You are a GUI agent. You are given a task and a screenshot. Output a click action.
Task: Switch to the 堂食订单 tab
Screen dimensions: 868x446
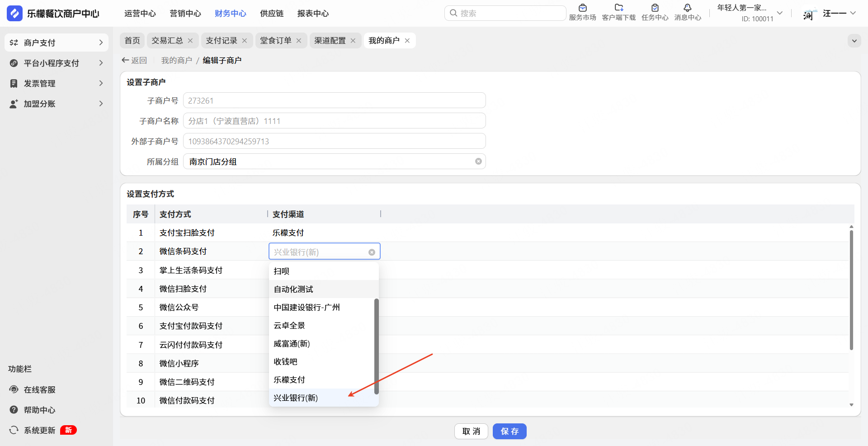pos(276,41)
